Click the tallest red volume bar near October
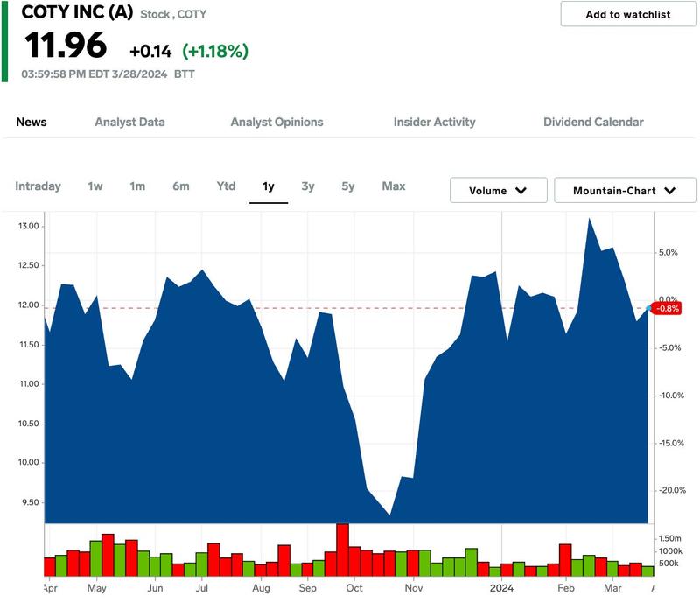700x610 pixels. coord(342,550)
